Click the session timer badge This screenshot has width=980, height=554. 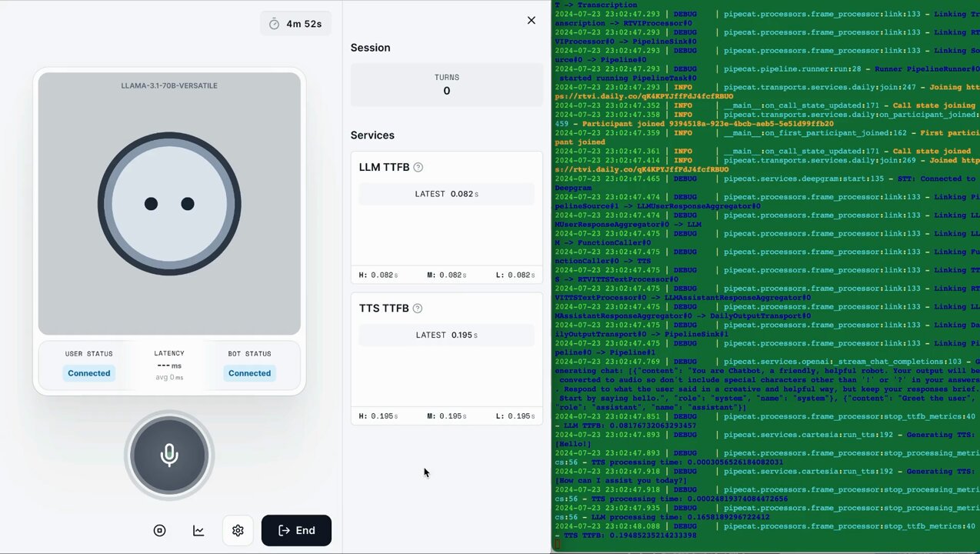pyautogui.click(x=295, y=24)
